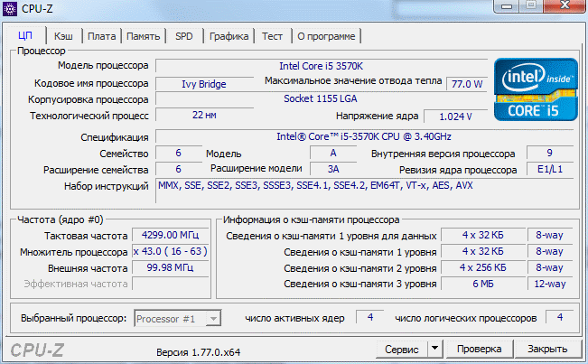This screenshot has width=588, height=364.
Task: Open the Плата tab
Action: (101, 36)
